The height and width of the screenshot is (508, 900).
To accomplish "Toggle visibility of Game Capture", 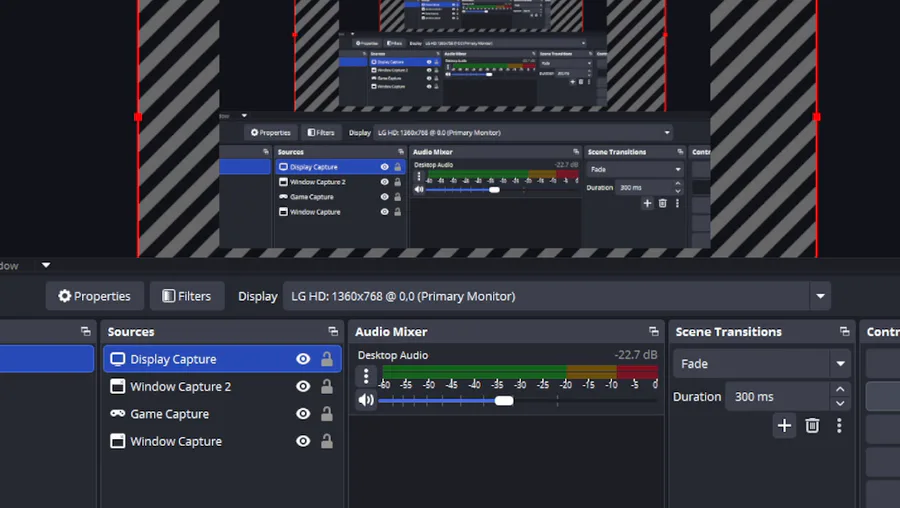I will click(x=303, y=414).
